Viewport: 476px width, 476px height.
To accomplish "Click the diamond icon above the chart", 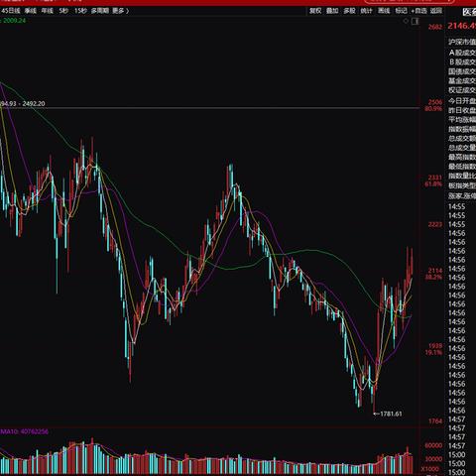I will pyautogui.click(x=406, y=21).
